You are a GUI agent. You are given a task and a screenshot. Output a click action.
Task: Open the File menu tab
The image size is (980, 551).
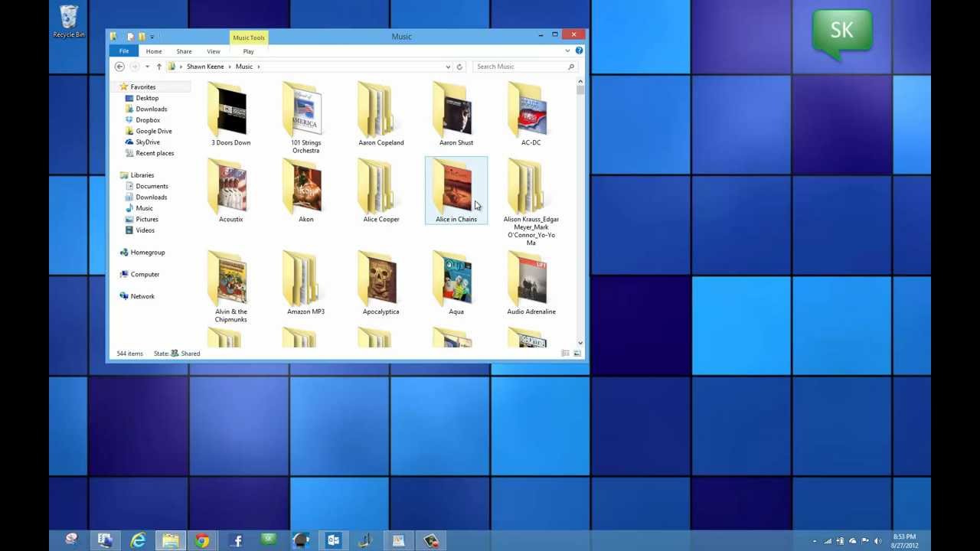click(124, 51)
